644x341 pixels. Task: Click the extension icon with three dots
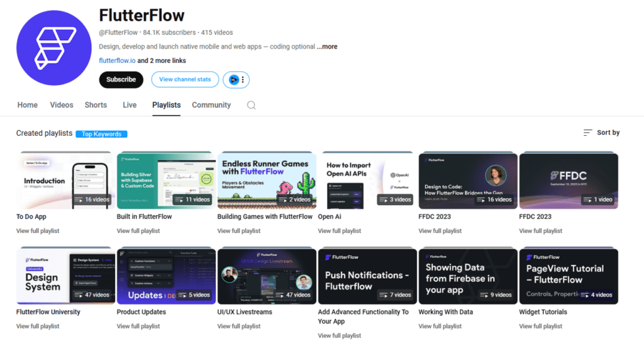236,80
